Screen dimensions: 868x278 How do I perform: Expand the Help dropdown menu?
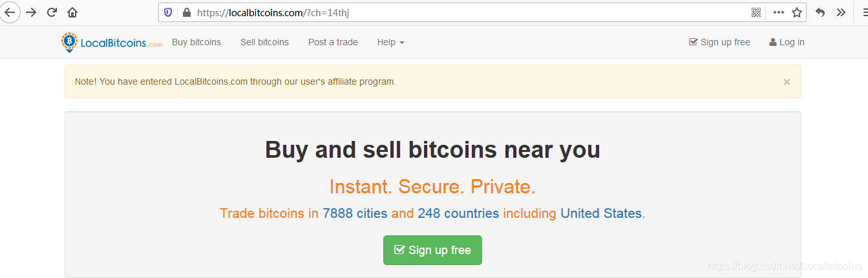coord(390,42)
